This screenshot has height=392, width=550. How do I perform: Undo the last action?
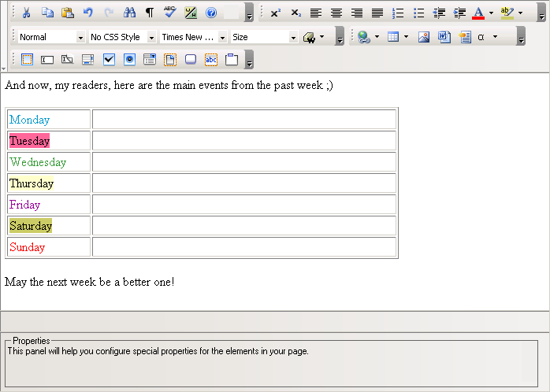point(88,13)
